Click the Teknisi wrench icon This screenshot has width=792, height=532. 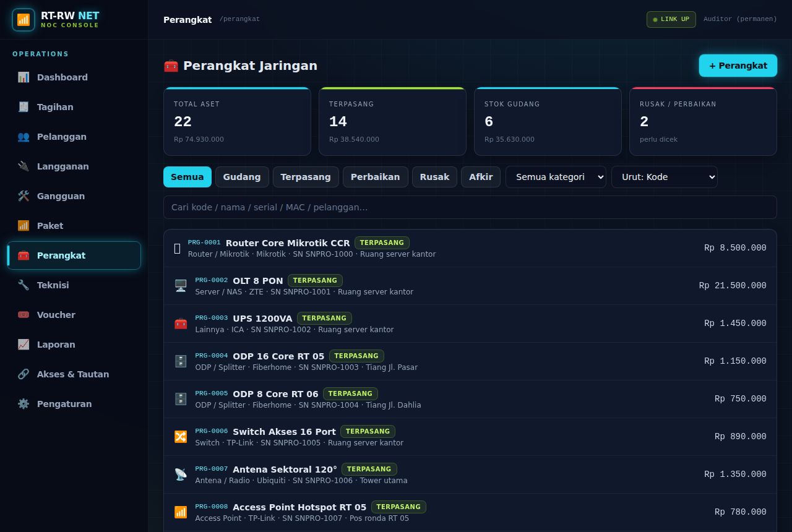(x=24, y=285)
